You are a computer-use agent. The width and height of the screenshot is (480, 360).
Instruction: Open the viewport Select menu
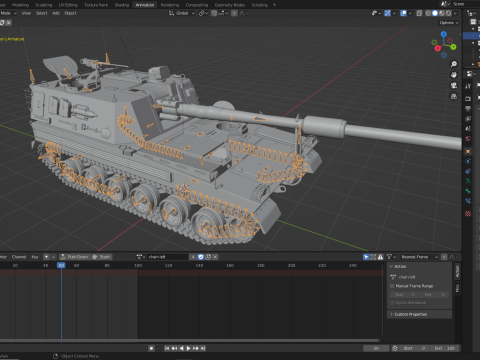click(42, 13)
